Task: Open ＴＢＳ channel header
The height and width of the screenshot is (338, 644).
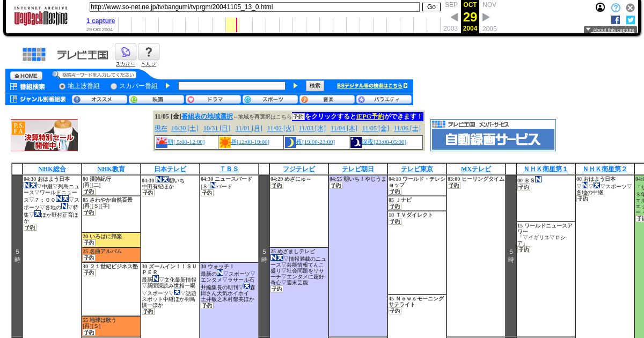Action: 229,169
